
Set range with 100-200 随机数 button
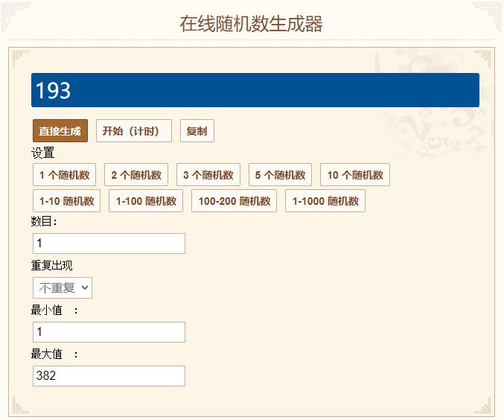(234, 200)
